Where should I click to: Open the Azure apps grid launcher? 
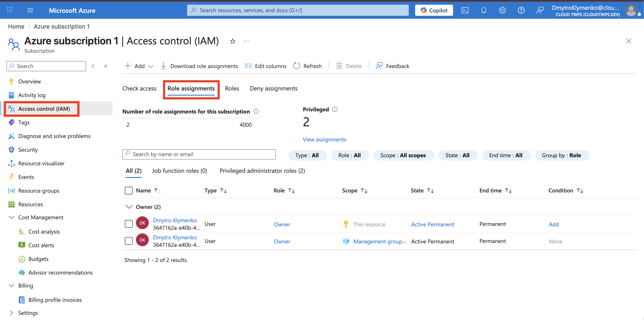coord(10,10)
